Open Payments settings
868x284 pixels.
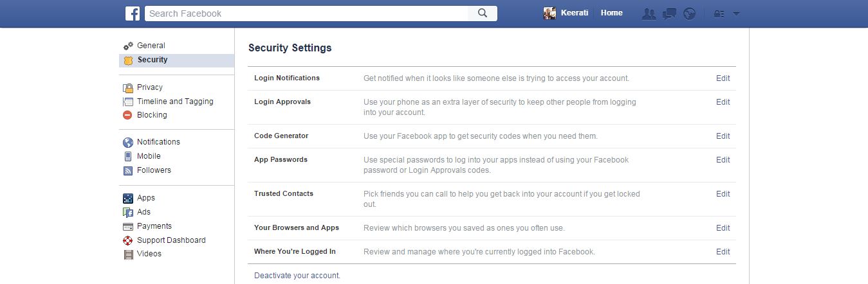[x=154, y=226]
